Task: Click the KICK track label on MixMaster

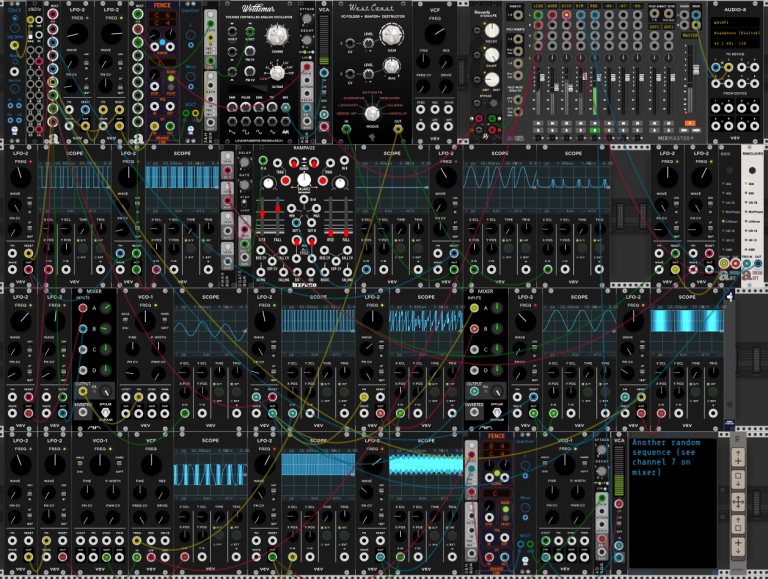Action: click(x=566, y=6)
